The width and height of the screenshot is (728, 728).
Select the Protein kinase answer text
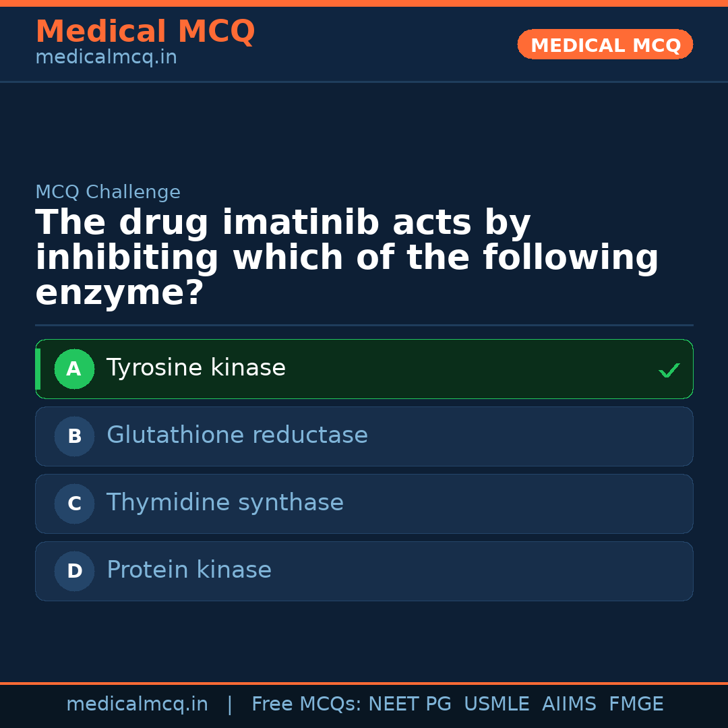pos(189,570)
